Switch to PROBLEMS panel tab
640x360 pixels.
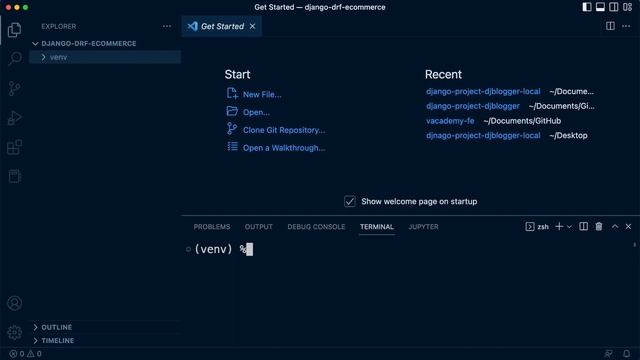click(x=212, y=227)
